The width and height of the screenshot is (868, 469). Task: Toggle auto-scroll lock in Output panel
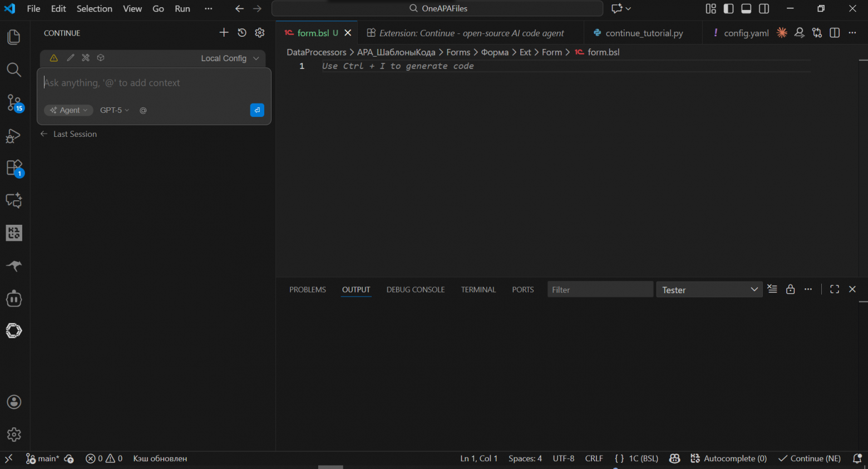tap(790, 289)
